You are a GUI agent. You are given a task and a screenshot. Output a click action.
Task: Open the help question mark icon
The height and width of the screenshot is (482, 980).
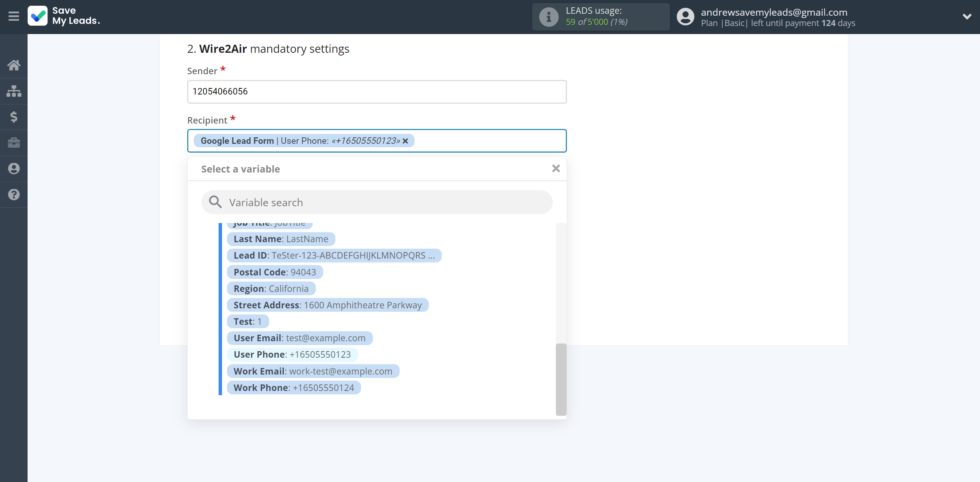coord(14,195)
